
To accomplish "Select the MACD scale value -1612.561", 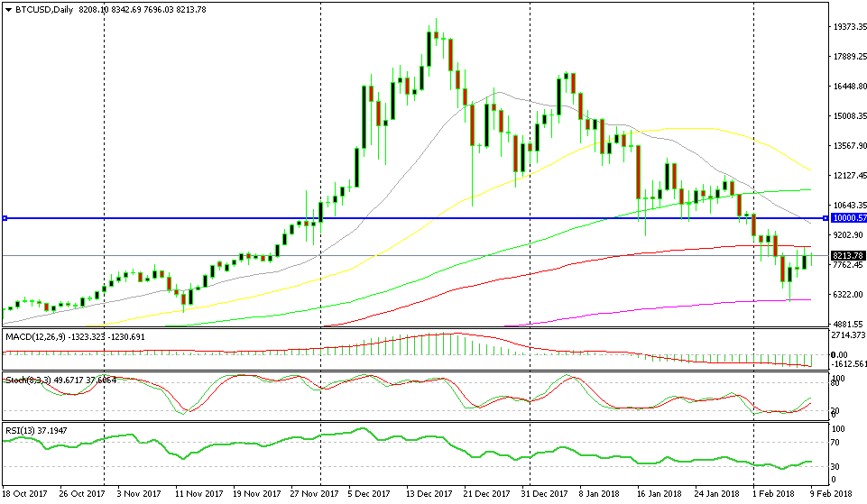I will (x=849, y=363).
